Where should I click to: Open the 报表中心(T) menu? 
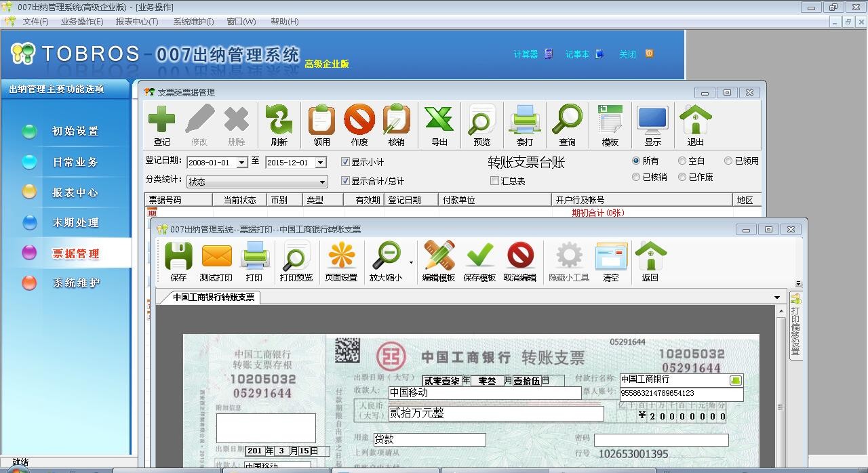pos(137,22)
